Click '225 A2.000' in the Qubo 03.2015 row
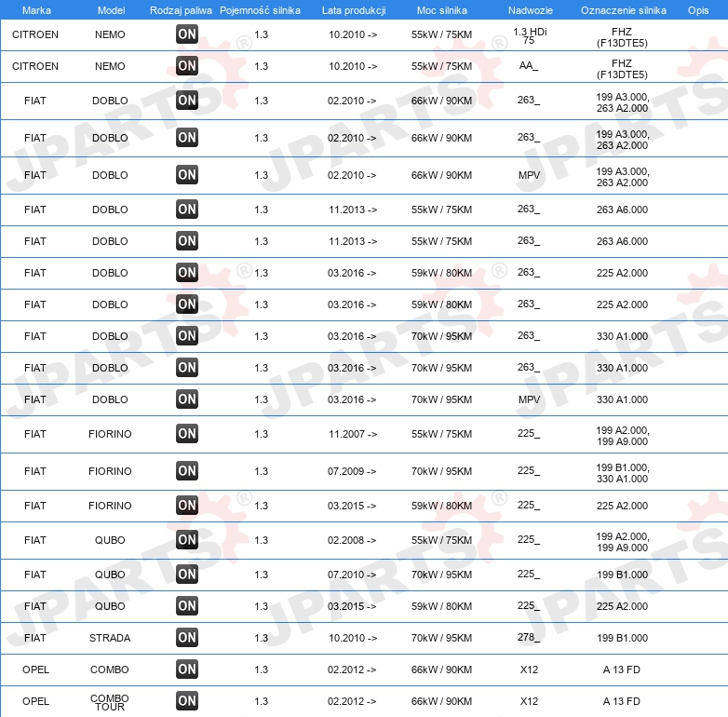728x717 pixels. coord(622,606)
